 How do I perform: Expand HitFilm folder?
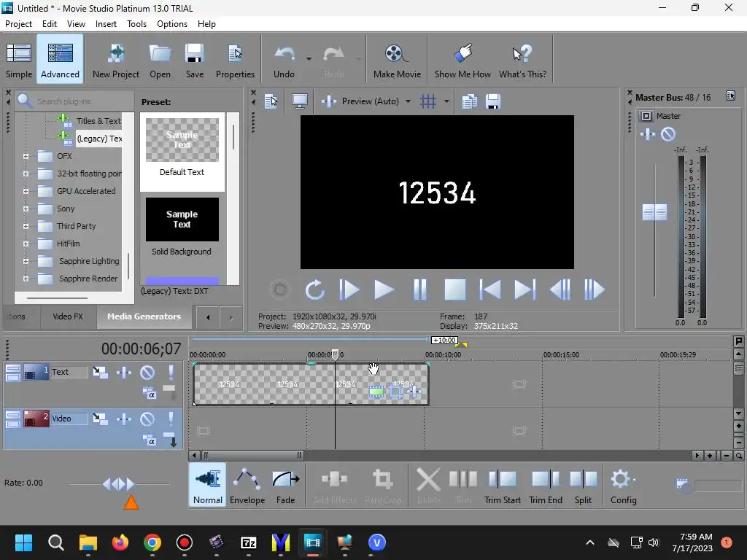click(x=26, y=244)
